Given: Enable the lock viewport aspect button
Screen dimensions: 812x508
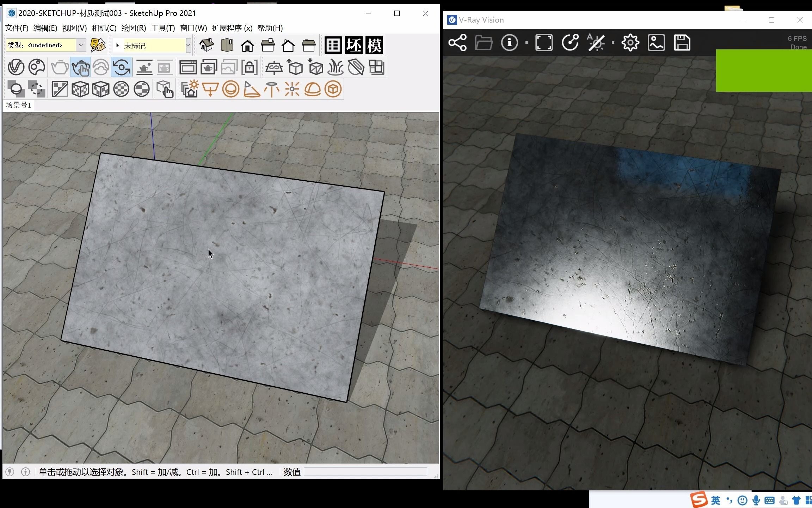Looking at the screenshot, I should pyautogui.click(x=250, y=67).
